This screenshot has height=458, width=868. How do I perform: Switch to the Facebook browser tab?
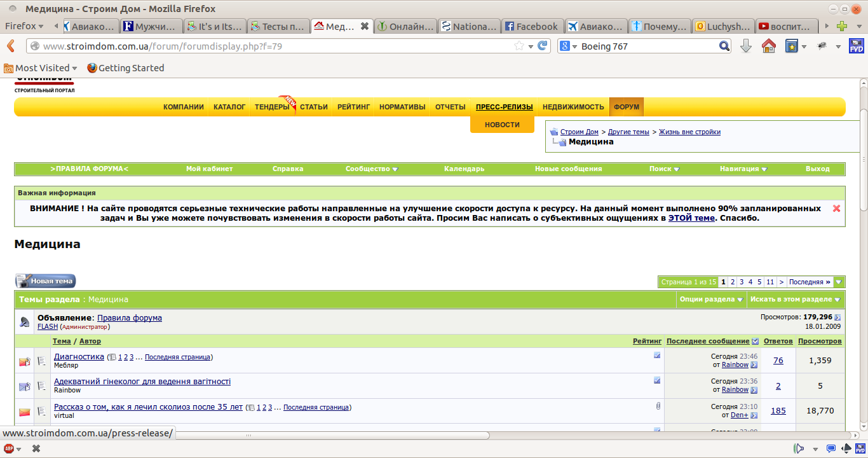coord(531,26)
